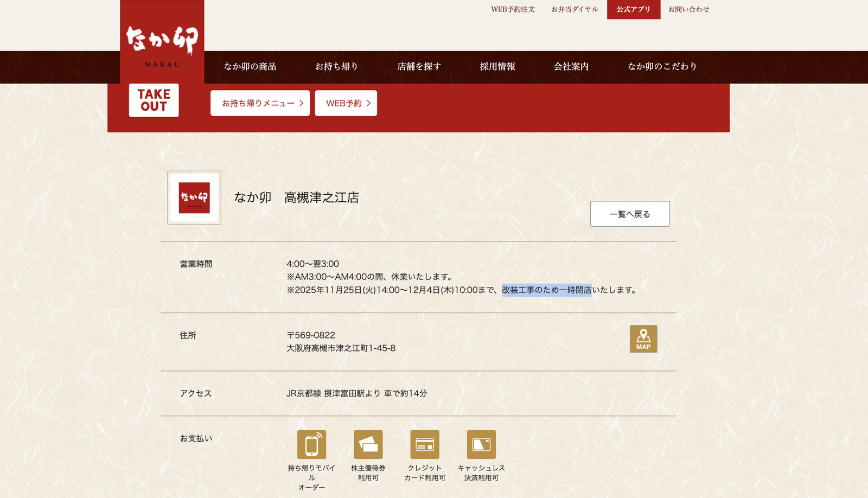Click the hours text 4:00～翌3:00
Viewport: 868px width, 498px height.
[313, 264]
